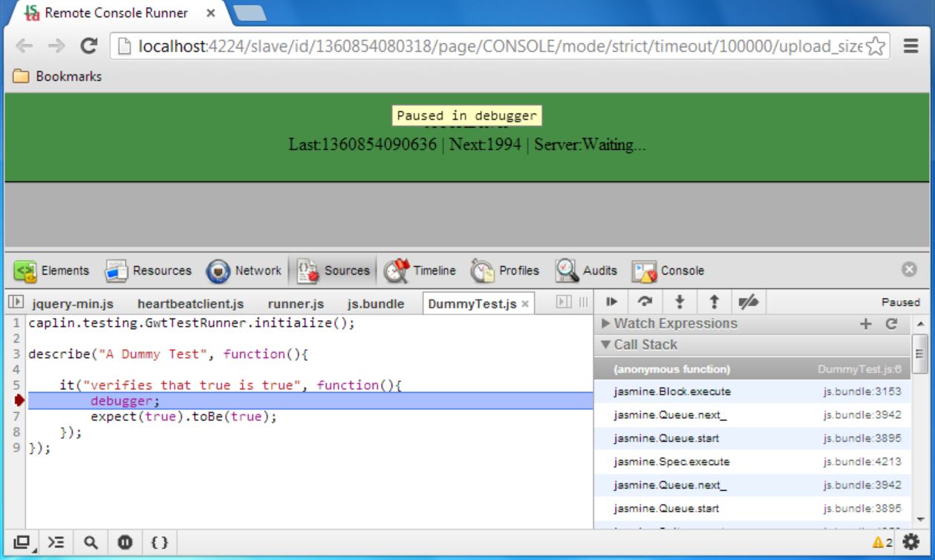Close the DummyTest.js tab
935x560 pixels.
525,305
